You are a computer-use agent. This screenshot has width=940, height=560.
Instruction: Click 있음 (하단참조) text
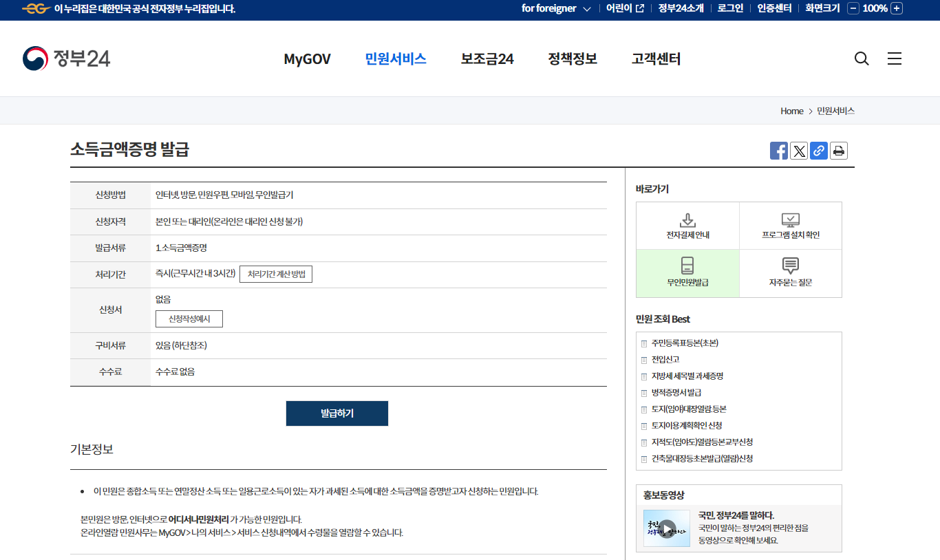click(182, 345)
